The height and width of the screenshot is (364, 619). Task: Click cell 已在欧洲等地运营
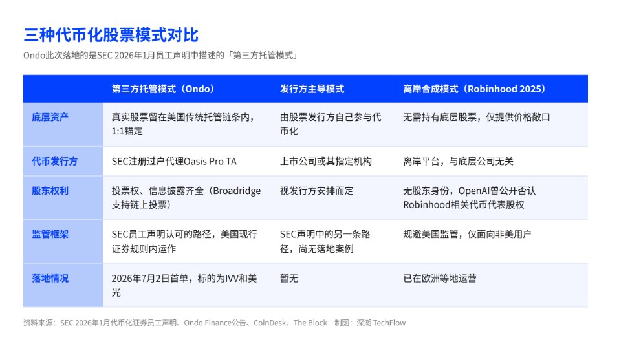click(x=439, y=278)
